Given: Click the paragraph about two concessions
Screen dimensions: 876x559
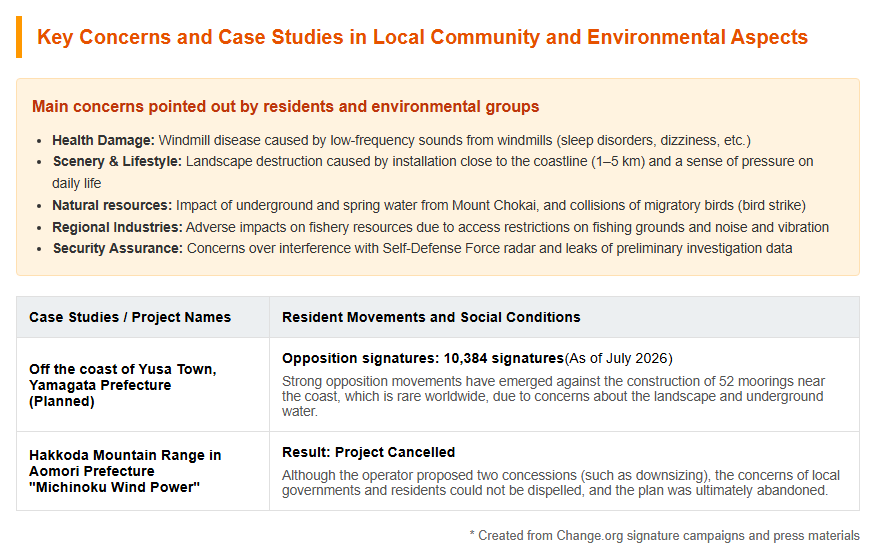Looking at the screenshot, I should [561, 483].
